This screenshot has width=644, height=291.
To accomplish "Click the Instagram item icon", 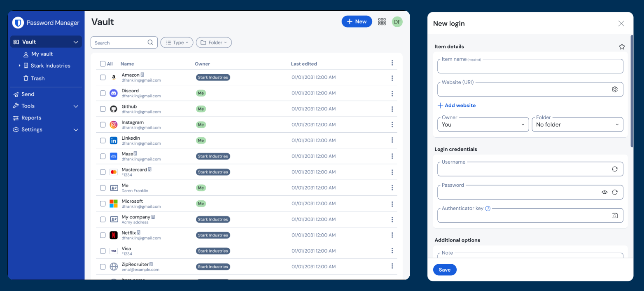I will coord(114,124).
